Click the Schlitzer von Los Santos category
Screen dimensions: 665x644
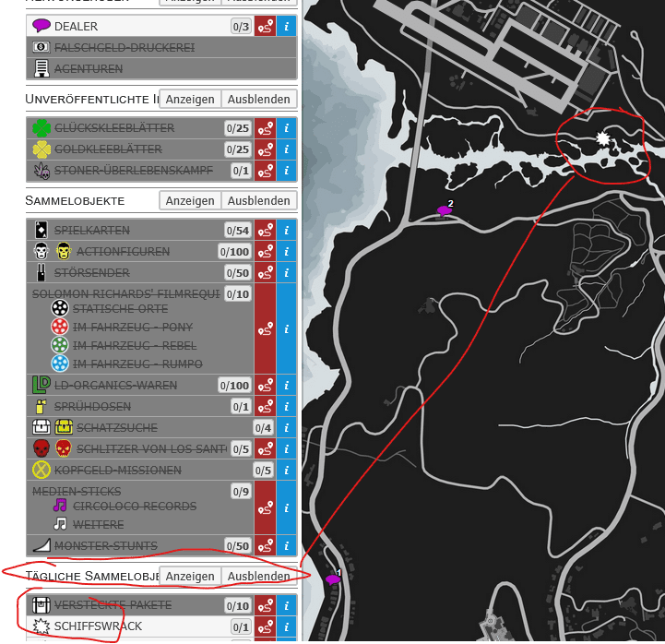point(140,448)
